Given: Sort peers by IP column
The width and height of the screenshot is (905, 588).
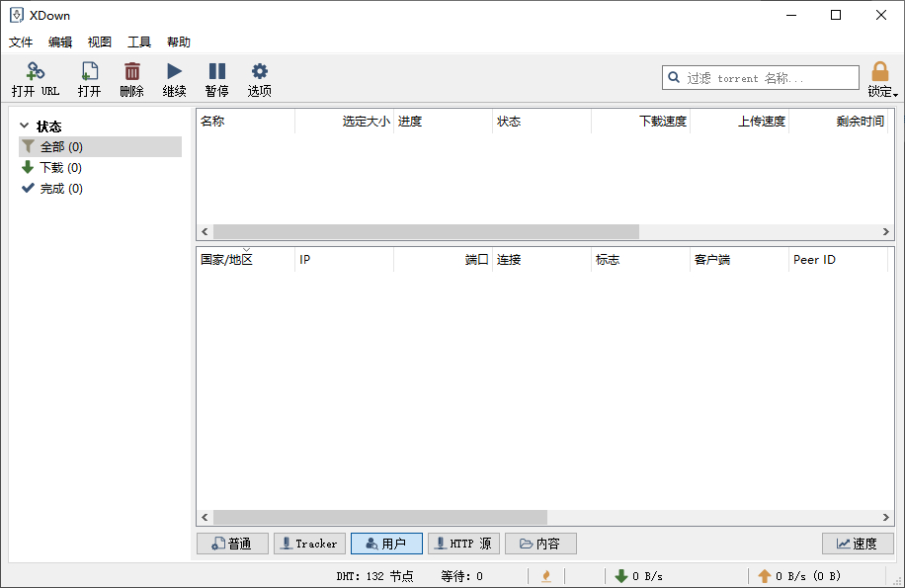Looking at the screenshot, I should [345, 260].
